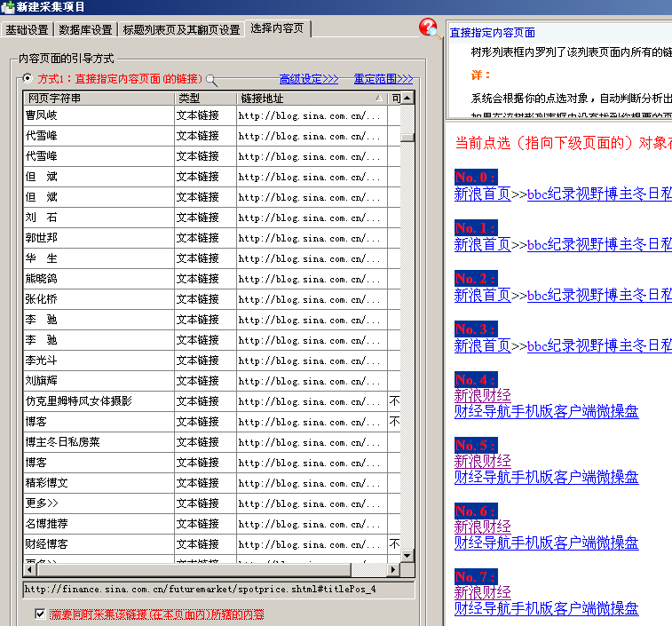Select row 精彩博文

[x=212, y=483]
